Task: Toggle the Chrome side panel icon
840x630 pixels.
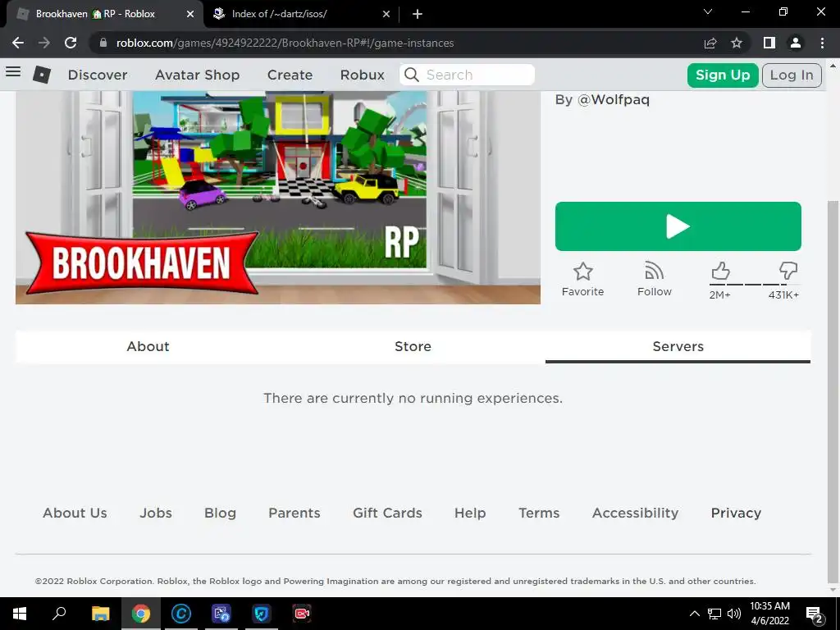Action: pos(769,43)
